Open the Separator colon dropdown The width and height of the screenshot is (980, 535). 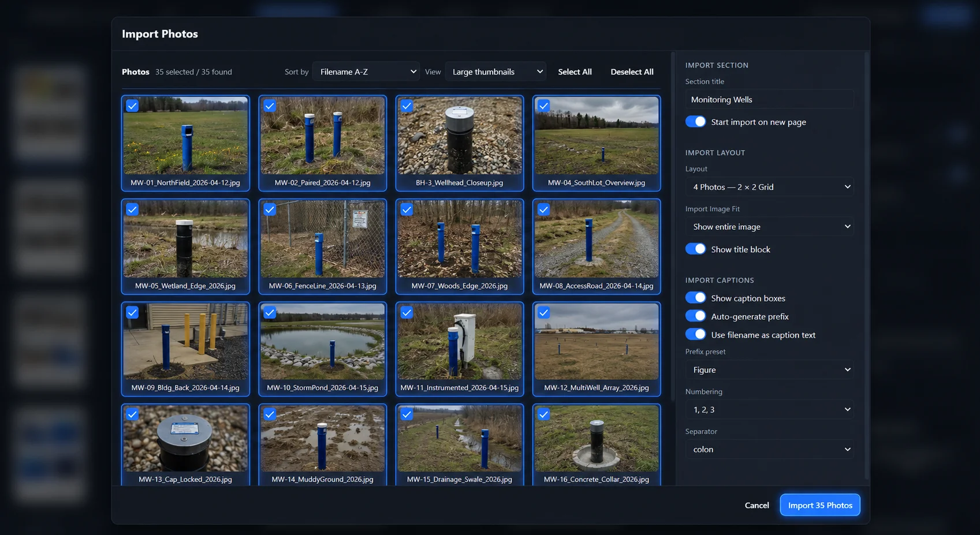point(770,450)
